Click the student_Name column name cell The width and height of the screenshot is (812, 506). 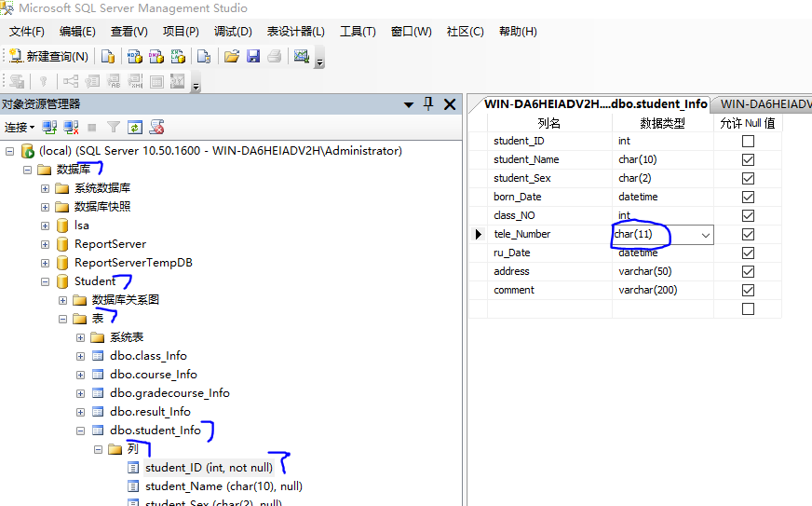pos(549,159)
